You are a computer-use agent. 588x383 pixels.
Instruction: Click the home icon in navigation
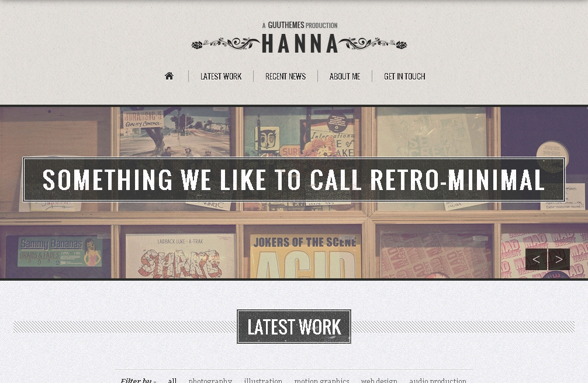coord(169,76)
